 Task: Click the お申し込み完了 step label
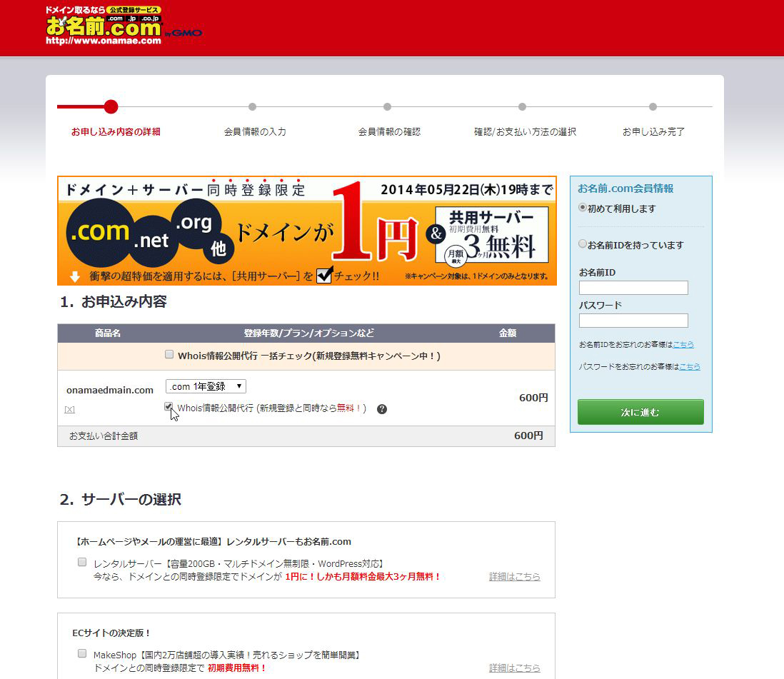(653, 132)
